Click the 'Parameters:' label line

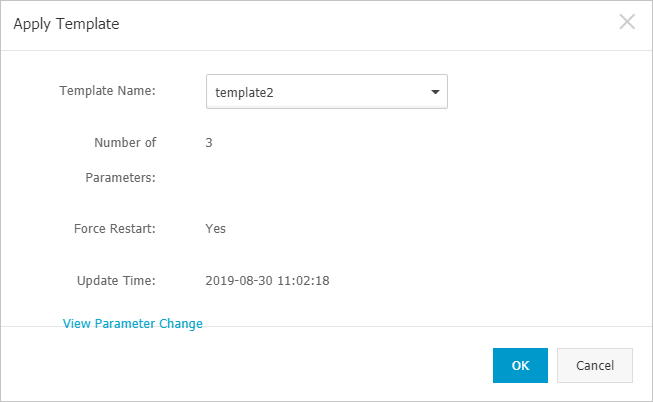120,178
